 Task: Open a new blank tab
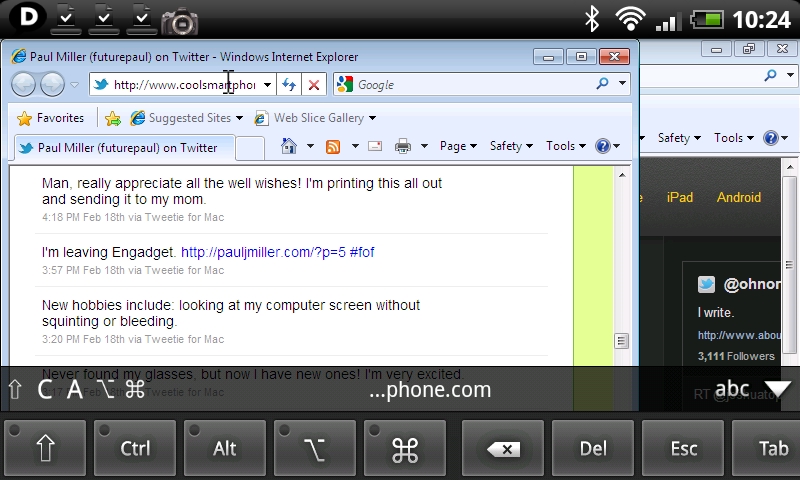click(250, 148)
